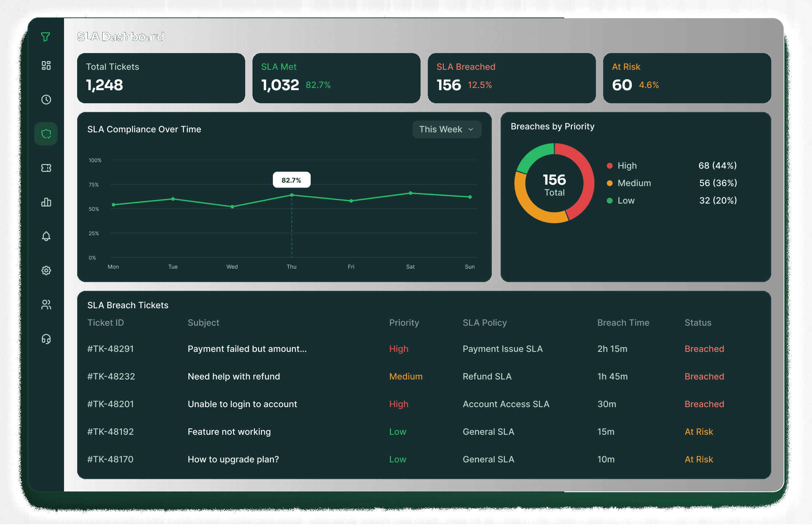Click subject 'Unable to login to account'
Image resolution: width=812 pixels, height=530 pixels.
coord(242,404)
